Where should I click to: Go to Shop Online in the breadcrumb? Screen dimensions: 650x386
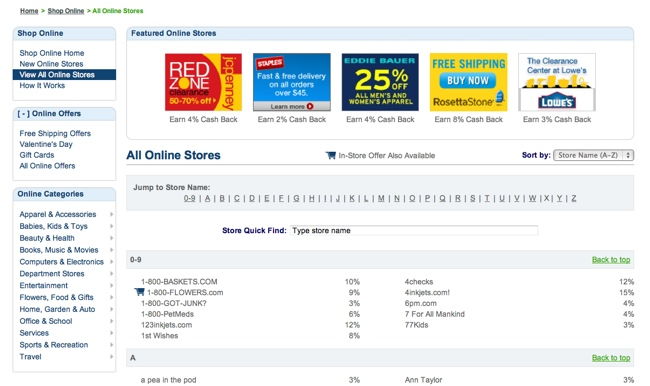click(x=66, y=11)
